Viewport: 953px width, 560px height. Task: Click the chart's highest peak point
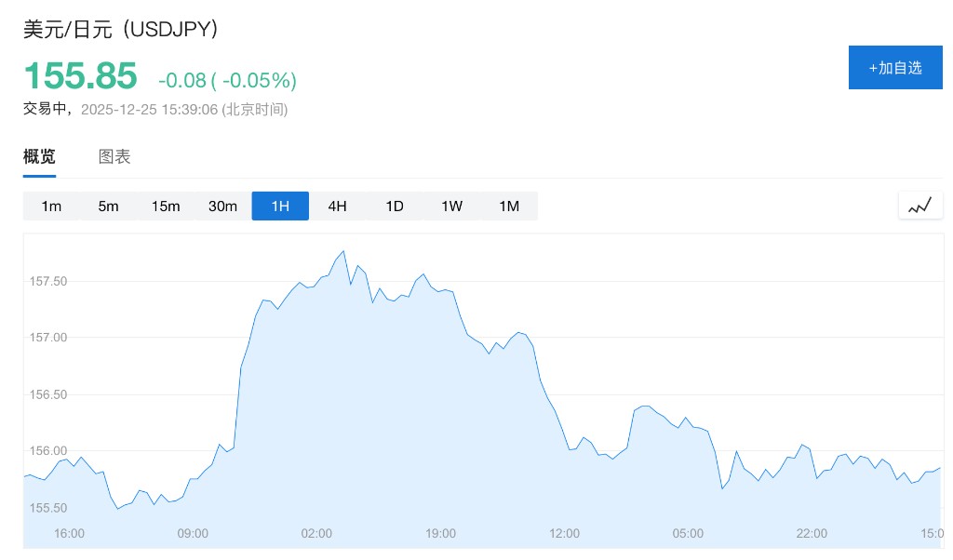point(343,251)
